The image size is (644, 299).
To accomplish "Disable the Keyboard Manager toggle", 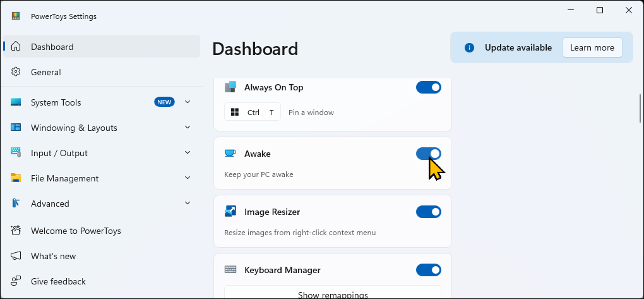I will (428, 270).
